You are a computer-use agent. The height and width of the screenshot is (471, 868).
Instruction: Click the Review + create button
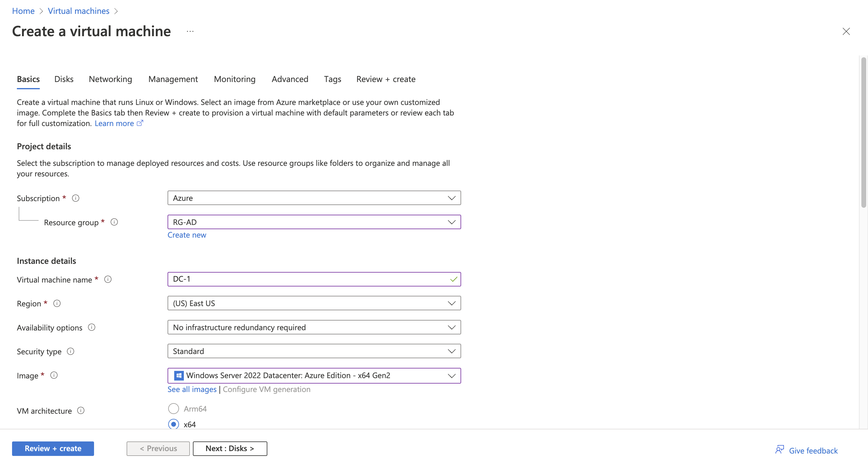tap(53, 448)
